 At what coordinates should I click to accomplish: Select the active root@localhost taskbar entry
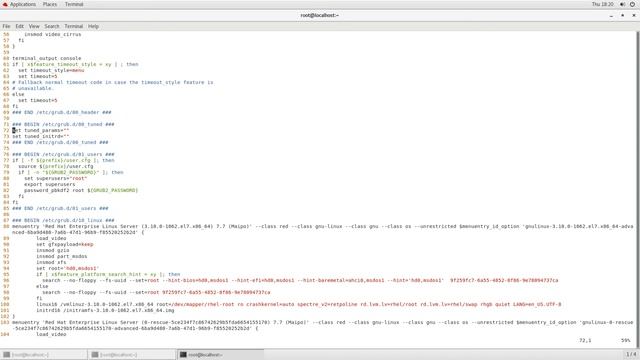pyautogui.click(x=220, y=355)
